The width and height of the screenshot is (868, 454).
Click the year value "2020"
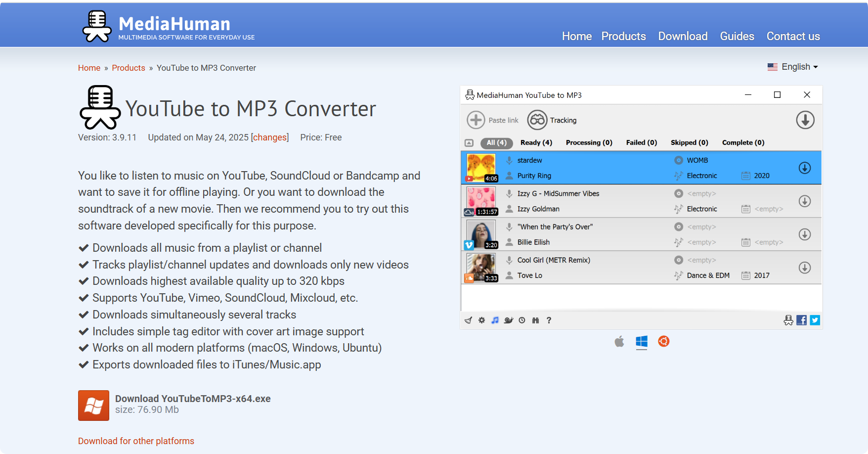tap(762, 176)
